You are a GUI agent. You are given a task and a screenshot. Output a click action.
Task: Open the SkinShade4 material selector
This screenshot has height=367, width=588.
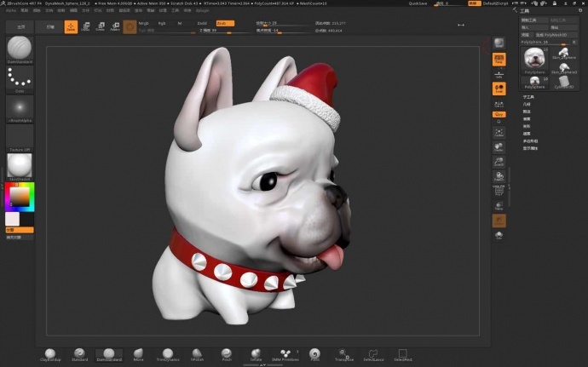pos(20,167)
